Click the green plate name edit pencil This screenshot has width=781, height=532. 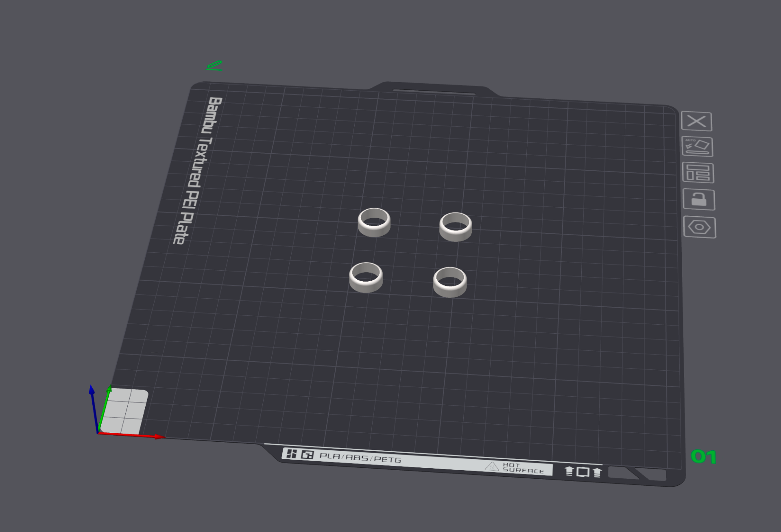214,65
